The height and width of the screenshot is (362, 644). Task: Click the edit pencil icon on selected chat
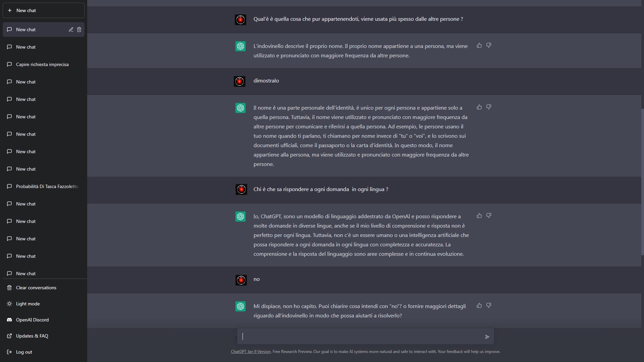pyautogui.click(x=71, y=29)
